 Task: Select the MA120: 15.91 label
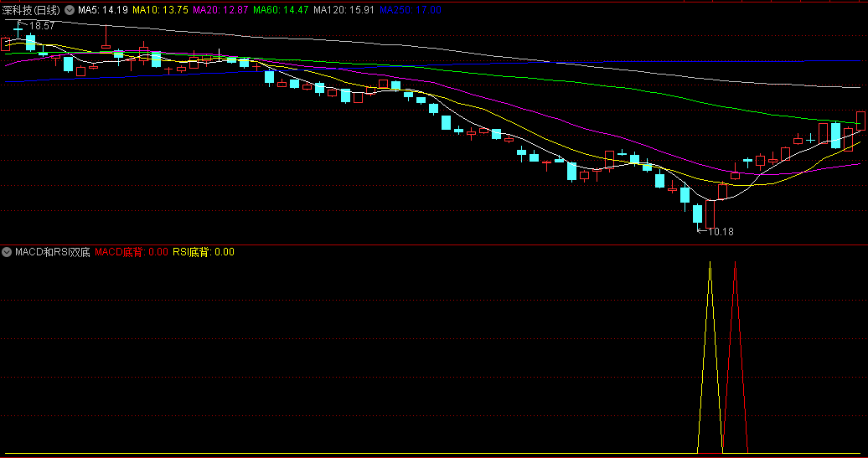coord(344,9)
